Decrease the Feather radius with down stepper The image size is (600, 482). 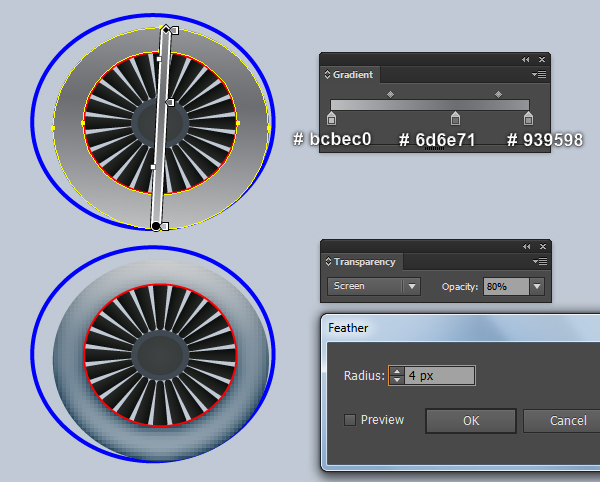(397, 379)
